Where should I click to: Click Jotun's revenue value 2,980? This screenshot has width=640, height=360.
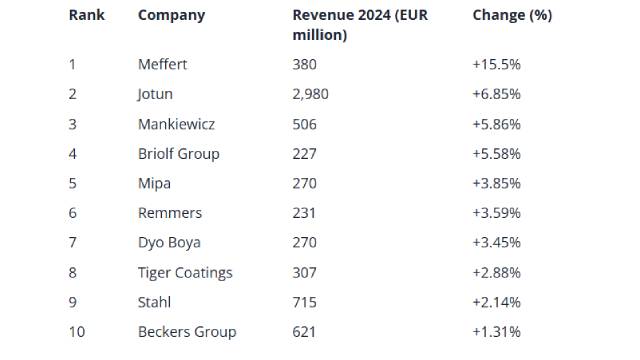(310, 94)
